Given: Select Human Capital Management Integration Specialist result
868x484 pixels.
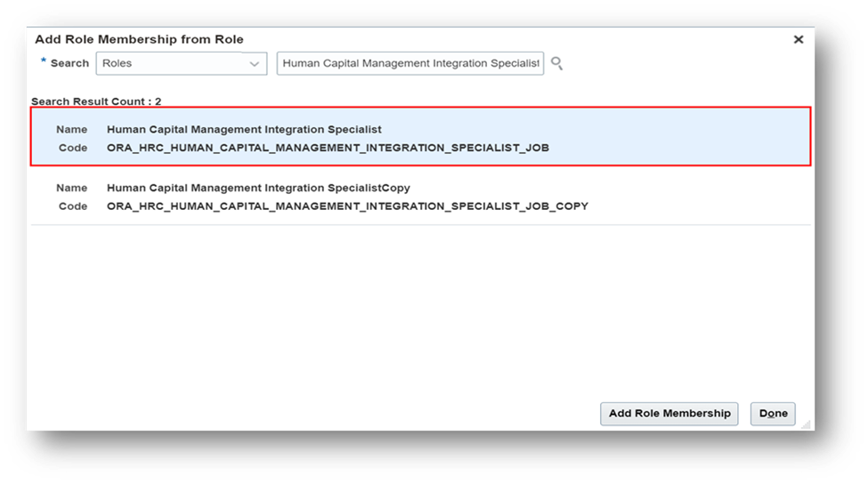Looking at the screenshot, I should coord(421,137).
